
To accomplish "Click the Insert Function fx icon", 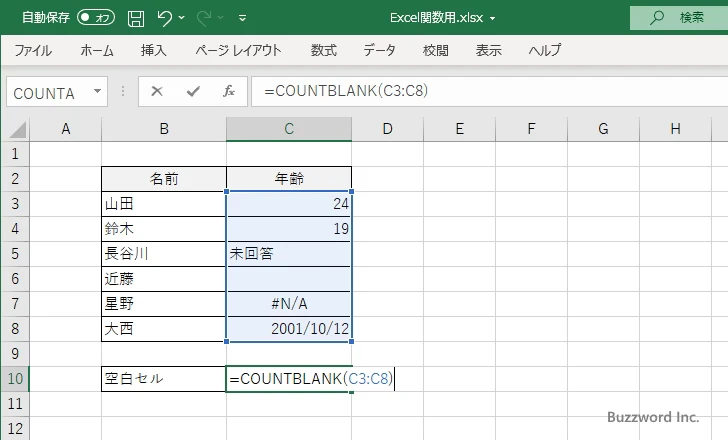I will click(x=228, y=91).
